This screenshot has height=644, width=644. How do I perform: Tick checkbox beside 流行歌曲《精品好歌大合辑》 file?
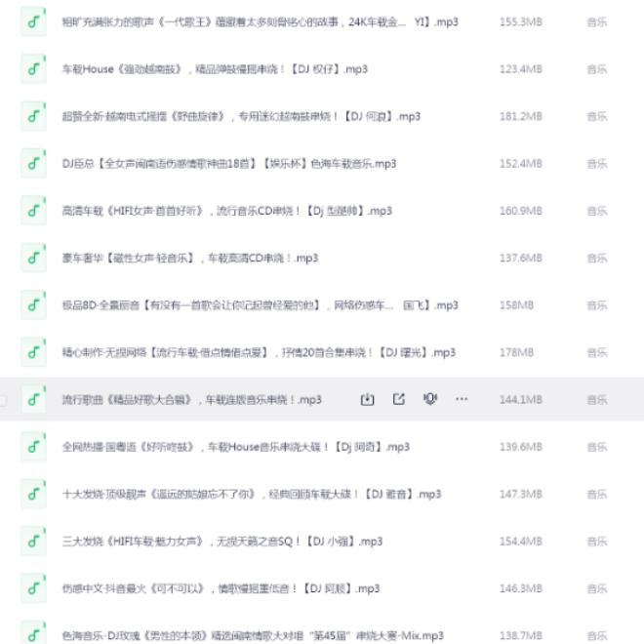tap(4, 400)
